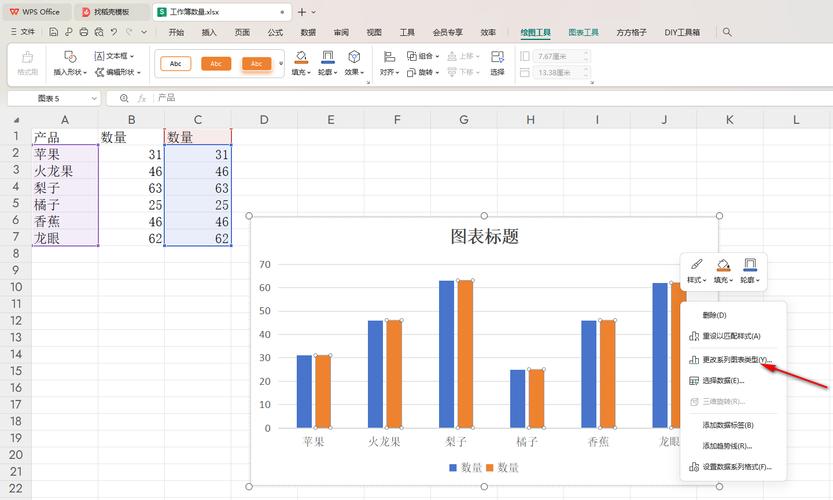Viewport: 833px width, 500px height.
Task: Open the Print Preview icon
Action: click(x=99, y=32)
